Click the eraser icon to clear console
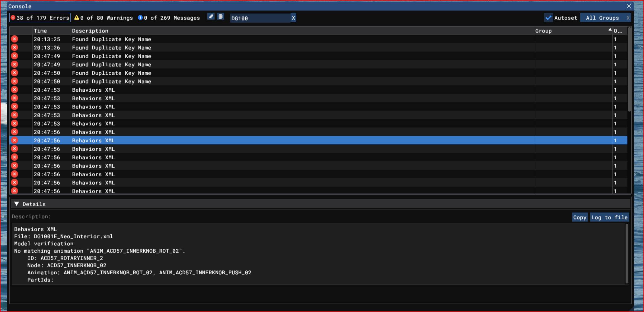This screenshot has width=644, height=312. pyautogui.click(x=211, y=17)
